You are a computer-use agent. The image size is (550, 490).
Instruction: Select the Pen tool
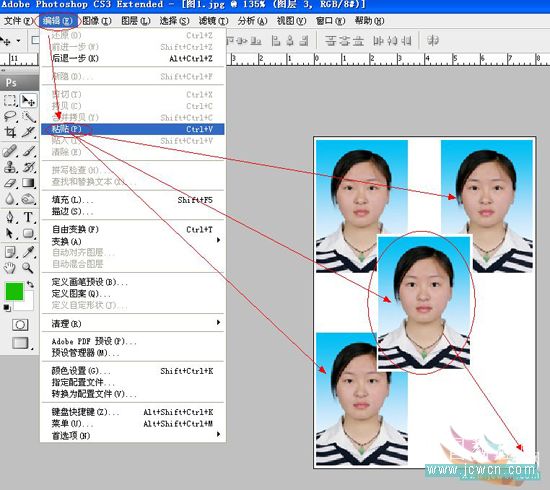pos(10,217)
